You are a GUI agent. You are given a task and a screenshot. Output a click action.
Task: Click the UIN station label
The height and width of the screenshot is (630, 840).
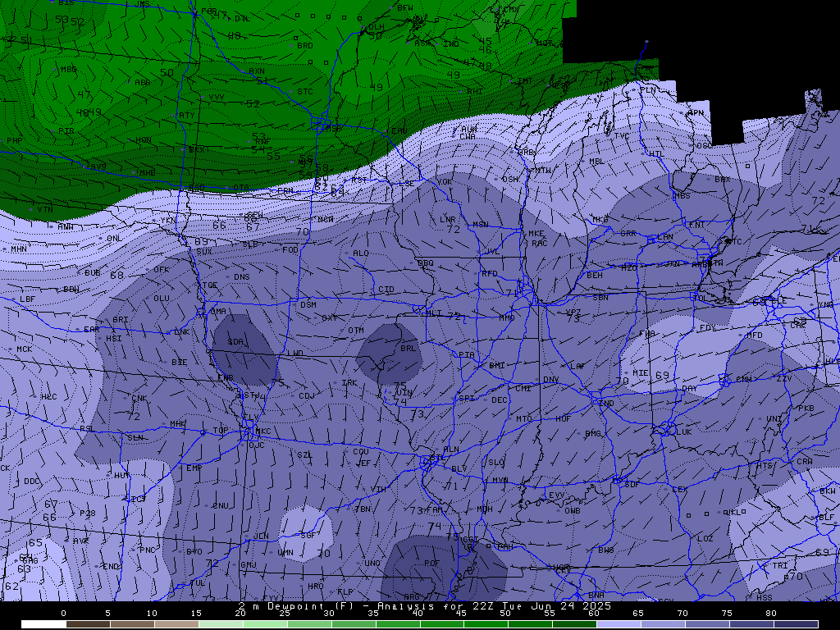click(404, 393)
